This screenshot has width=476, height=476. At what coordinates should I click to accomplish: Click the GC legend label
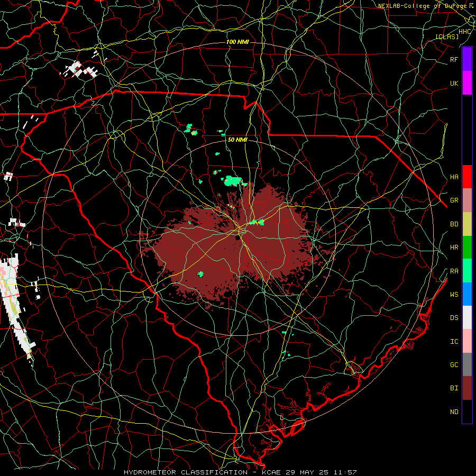454,364
